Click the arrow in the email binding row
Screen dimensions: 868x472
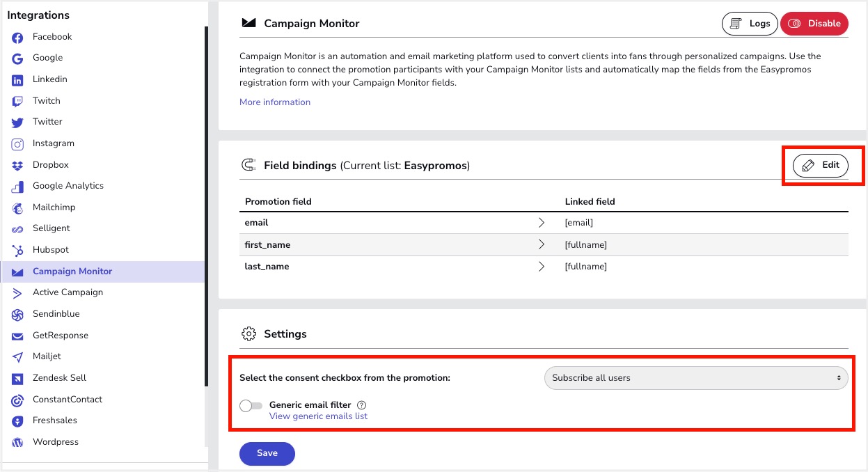click(x=542, y=223)
